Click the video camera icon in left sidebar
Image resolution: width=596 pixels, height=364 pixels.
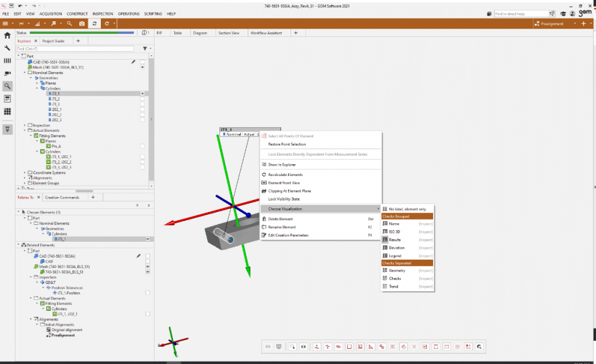point(7,73)
